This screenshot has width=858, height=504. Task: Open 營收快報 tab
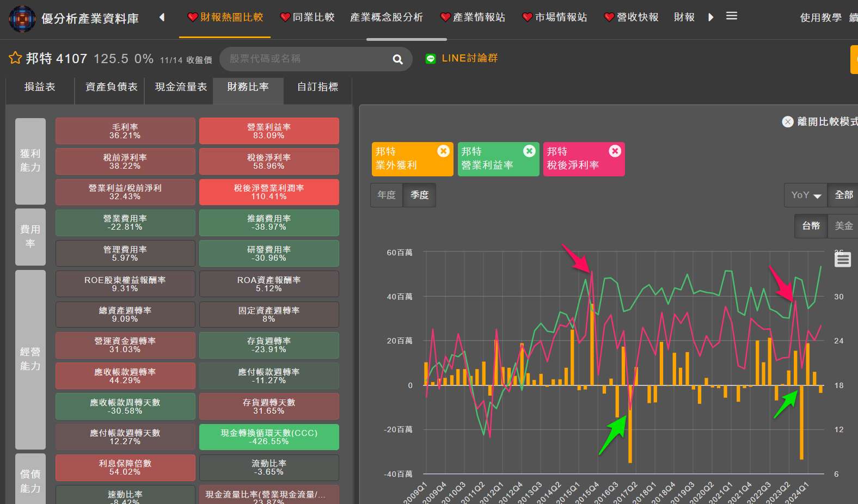pyautogui.click(x=631, y=17)
